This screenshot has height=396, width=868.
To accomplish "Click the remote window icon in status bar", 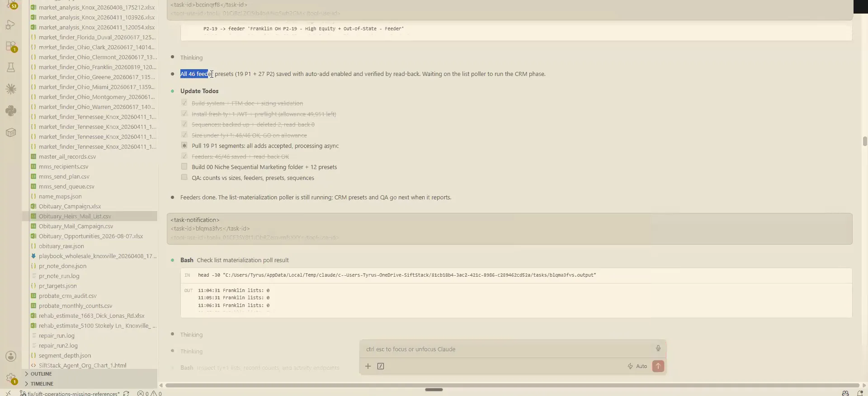I will coord(8,393).
